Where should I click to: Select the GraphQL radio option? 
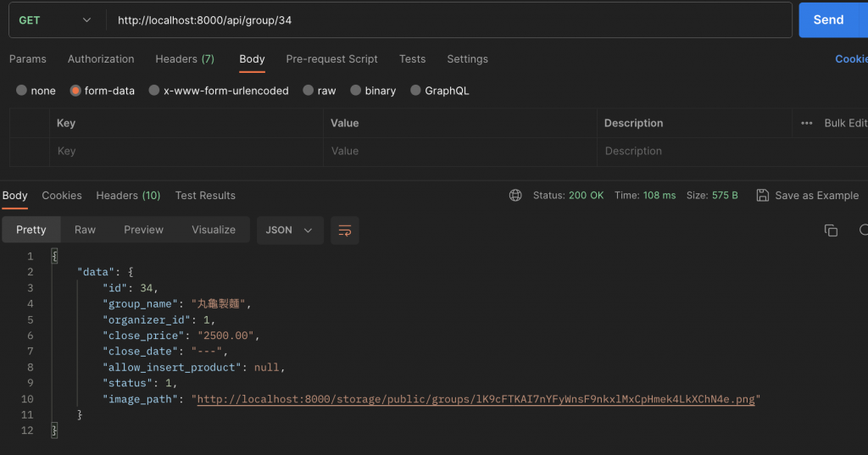[415, 90]
